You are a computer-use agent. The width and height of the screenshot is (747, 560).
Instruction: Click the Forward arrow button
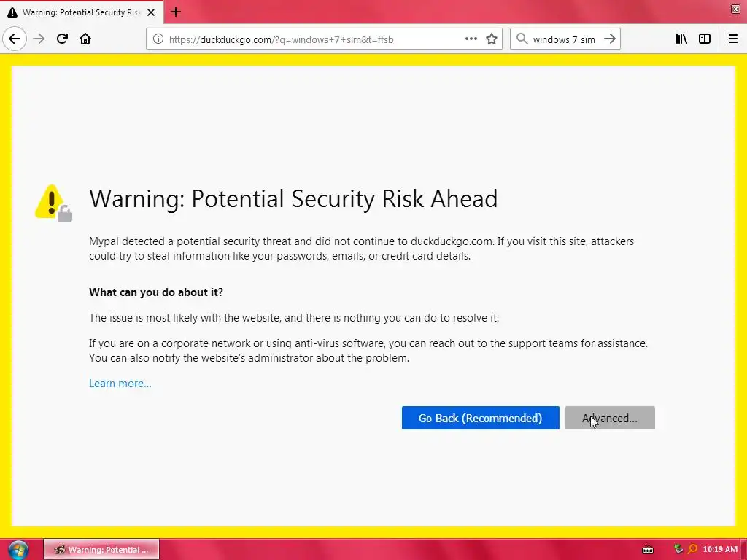click(39, 39)
